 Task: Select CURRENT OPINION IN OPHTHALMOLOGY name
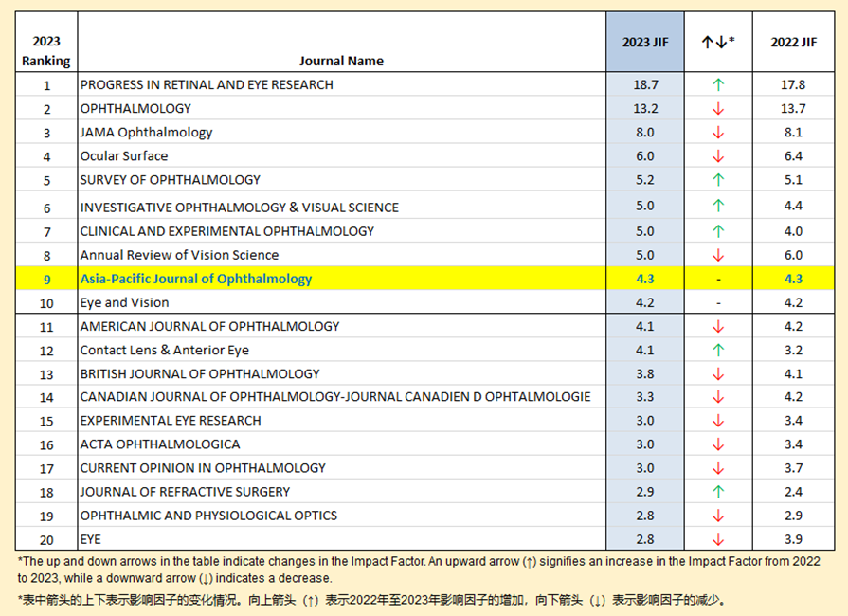[x=203, y=468]
